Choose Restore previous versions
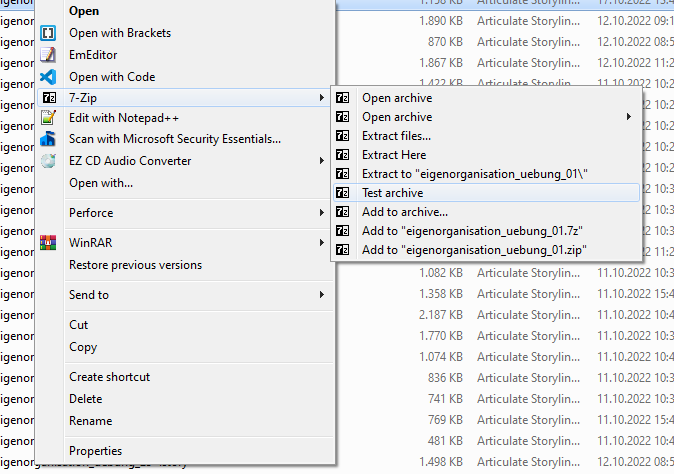The image size is (674, 474). 135,265
